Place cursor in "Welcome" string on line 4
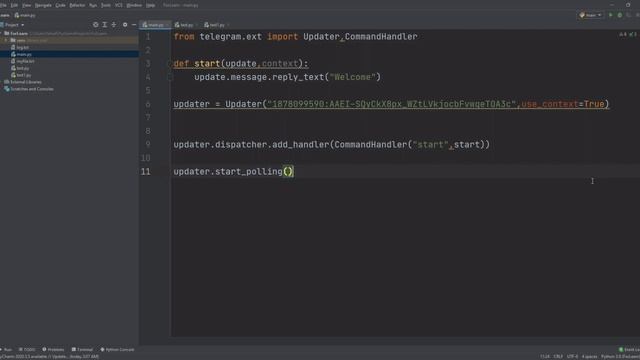Viewport: 640px width, 360px height. 352,77
